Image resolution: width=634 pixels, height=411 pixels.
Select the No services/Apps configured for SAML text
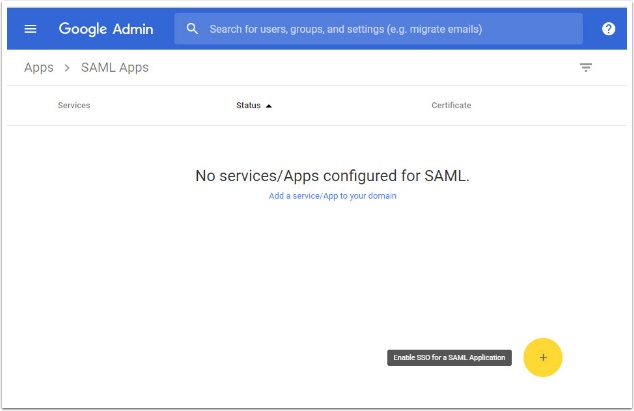[x=332, y=176]
